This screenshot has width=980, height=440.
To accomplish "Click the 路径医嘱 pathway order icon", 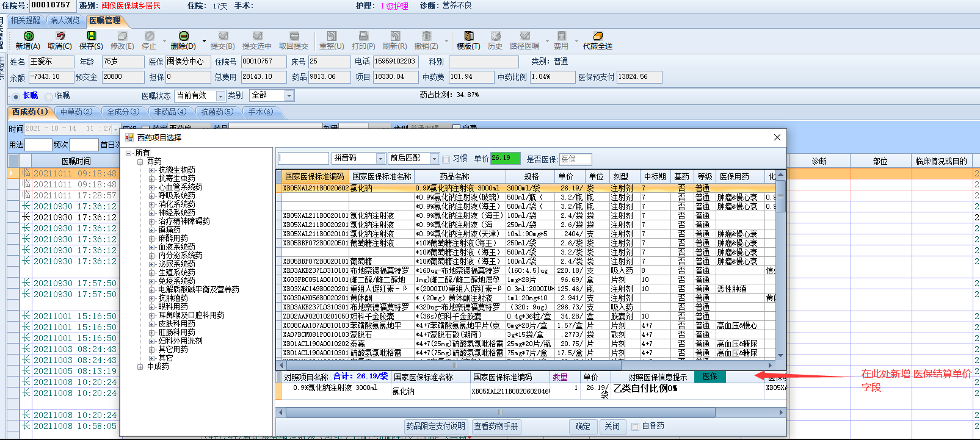I will [524, 37].
